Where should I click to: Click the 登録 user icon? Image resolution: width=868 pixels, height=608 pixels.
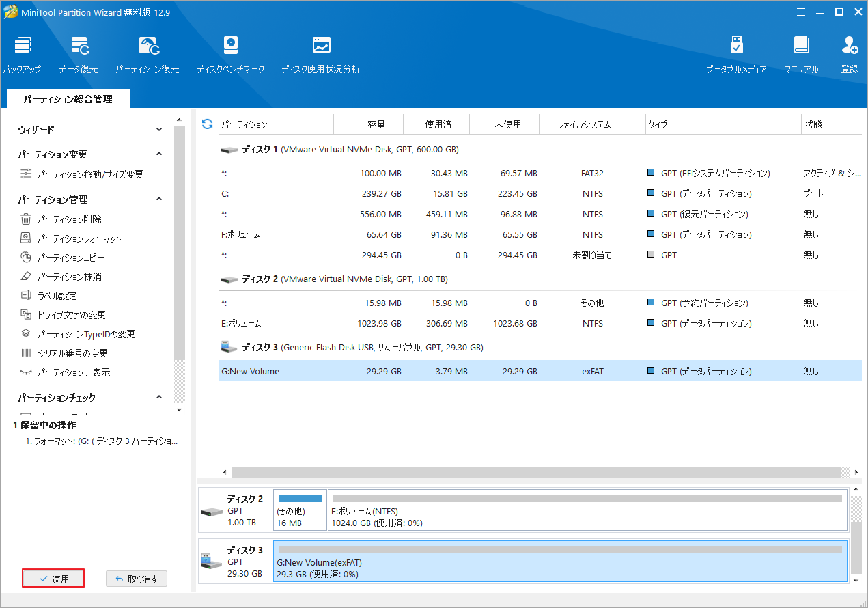850,46
